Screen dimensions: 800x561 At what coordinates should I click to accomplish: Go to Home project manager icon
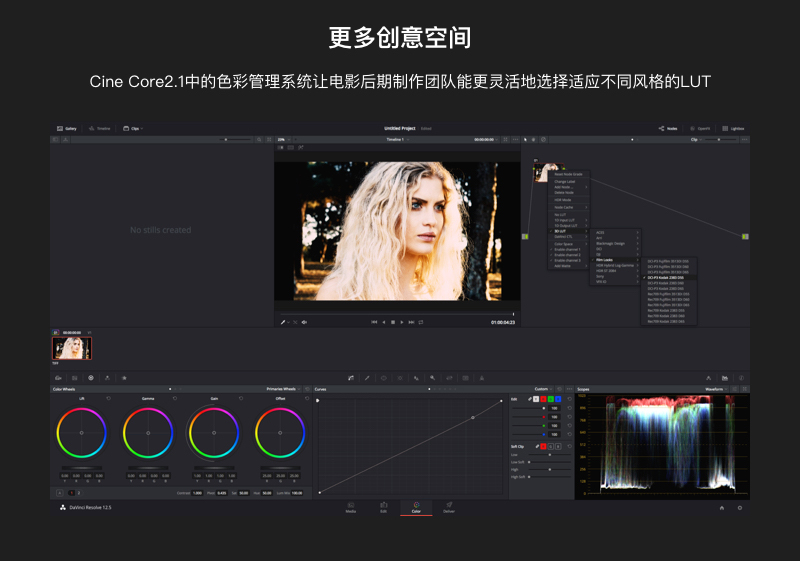[722, 508]
